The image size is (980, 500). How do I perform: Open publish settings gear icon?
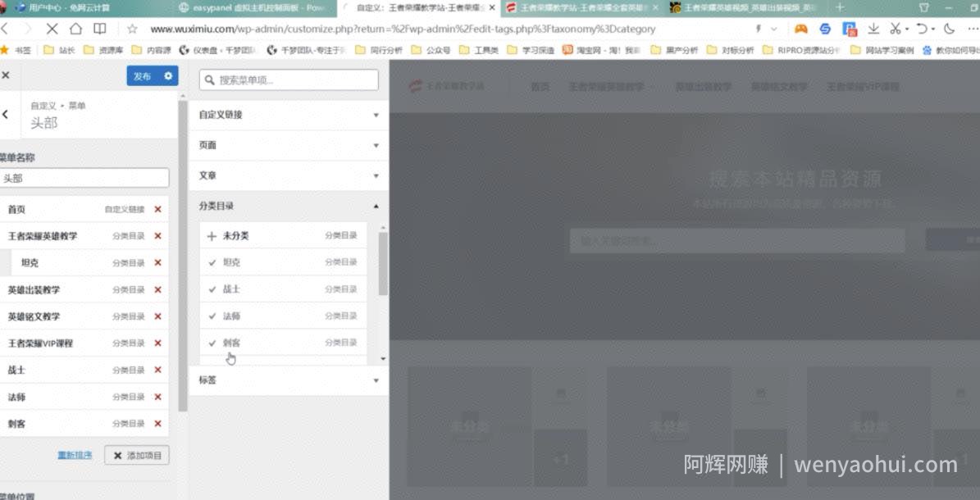[168, 75]
